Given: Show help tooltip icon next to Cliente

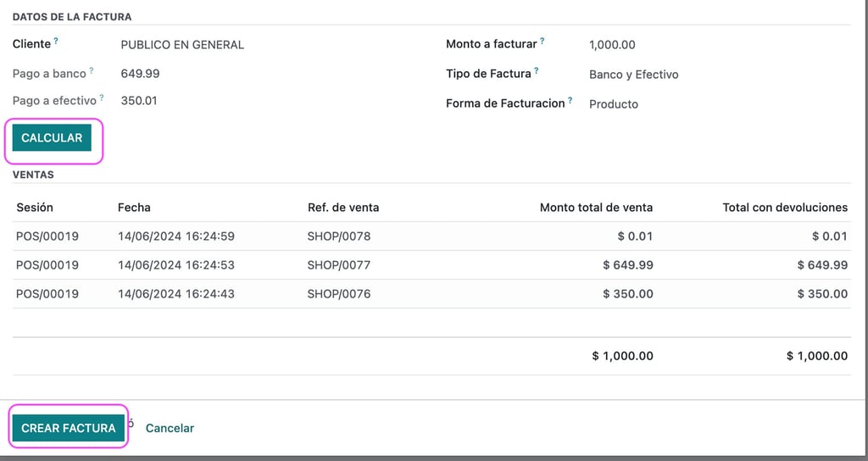Looking at the screenshot, I should tap(56, 41).
